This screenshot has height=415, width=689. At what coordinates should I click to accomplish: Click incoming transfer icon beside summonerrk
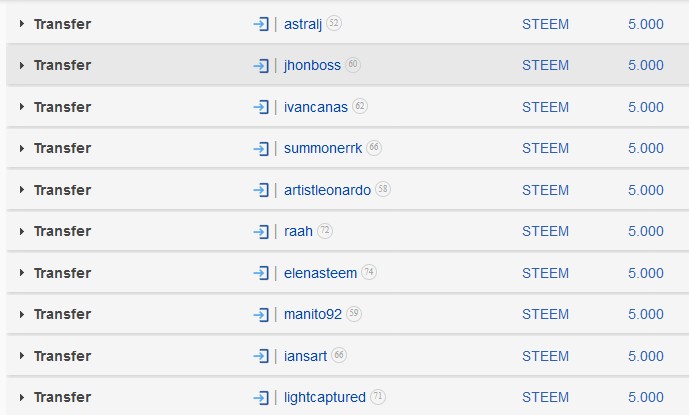coord(261,149)
